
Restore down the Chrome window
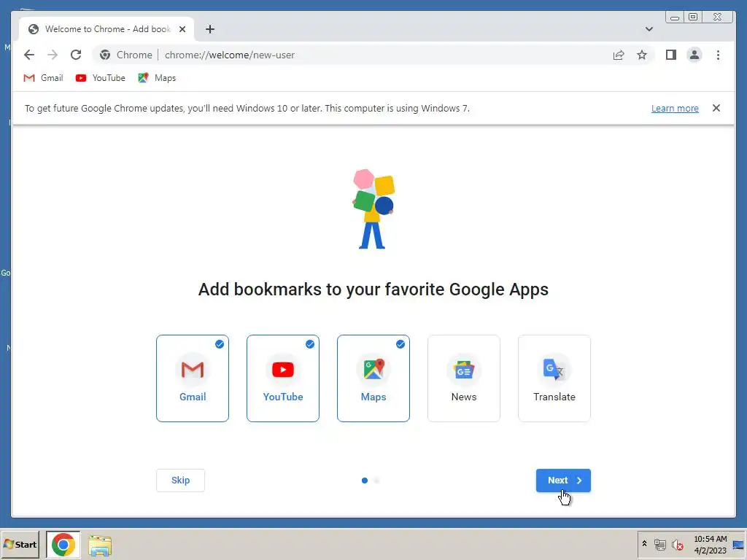point(693,17)
